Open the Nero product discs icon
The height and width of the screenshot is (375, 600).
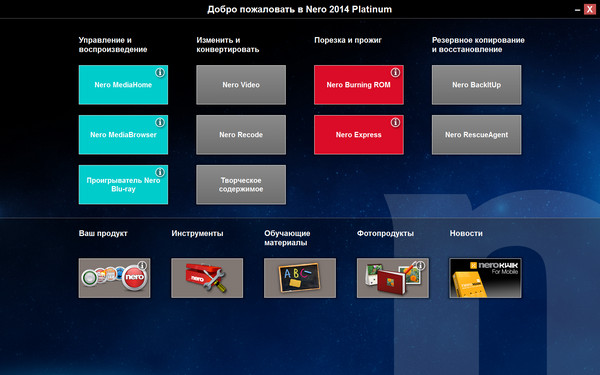(x=114, y=278)
